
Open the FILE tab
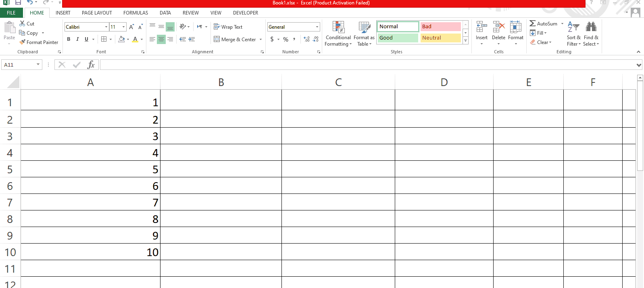point(11,13)
